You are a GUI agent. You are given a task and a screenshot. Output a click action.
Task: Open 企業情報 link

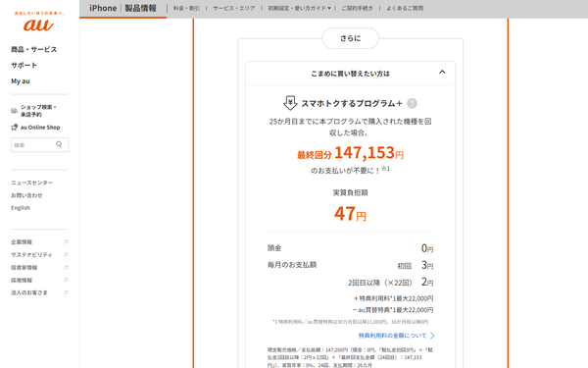pos(22,242)
